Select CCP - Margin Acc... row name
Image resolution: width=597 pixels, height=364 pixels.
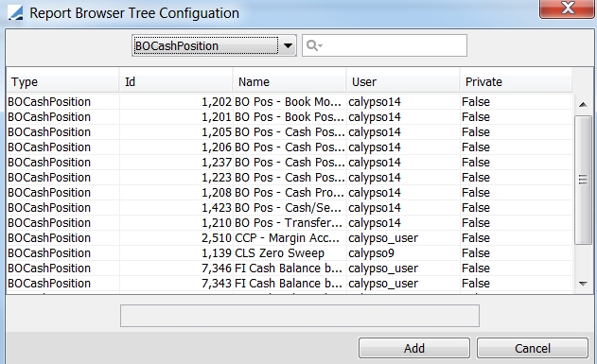point(287,238)
